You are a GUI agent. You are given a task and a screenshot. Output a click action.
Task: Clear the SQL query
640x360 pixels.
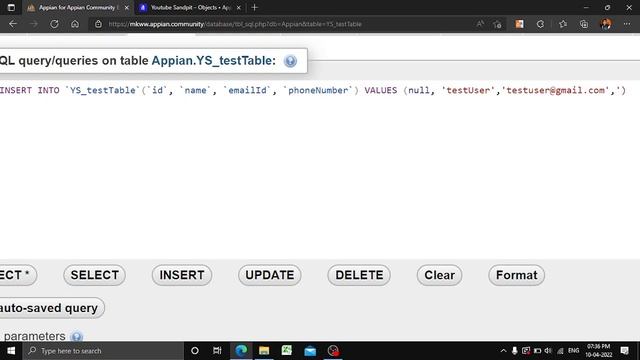tap(439, 275)
